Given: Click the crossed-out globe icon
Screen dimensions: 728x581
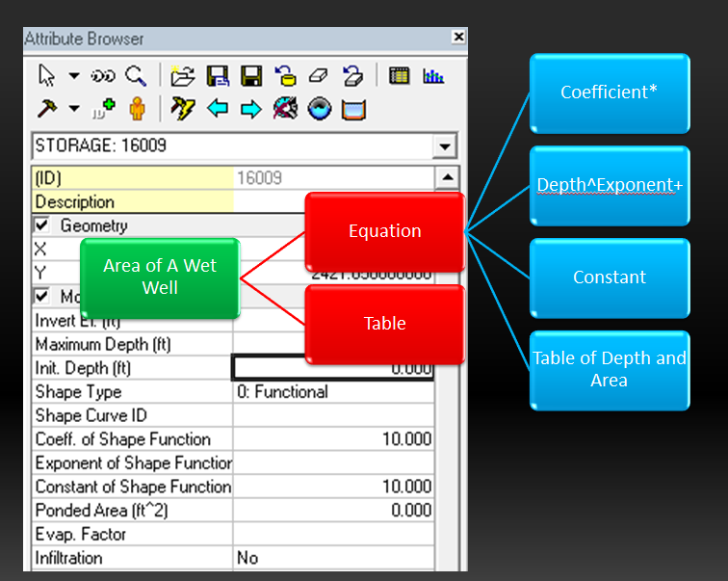Looking at the screenshot, I should pyautogui.click(x=285, y=109).
